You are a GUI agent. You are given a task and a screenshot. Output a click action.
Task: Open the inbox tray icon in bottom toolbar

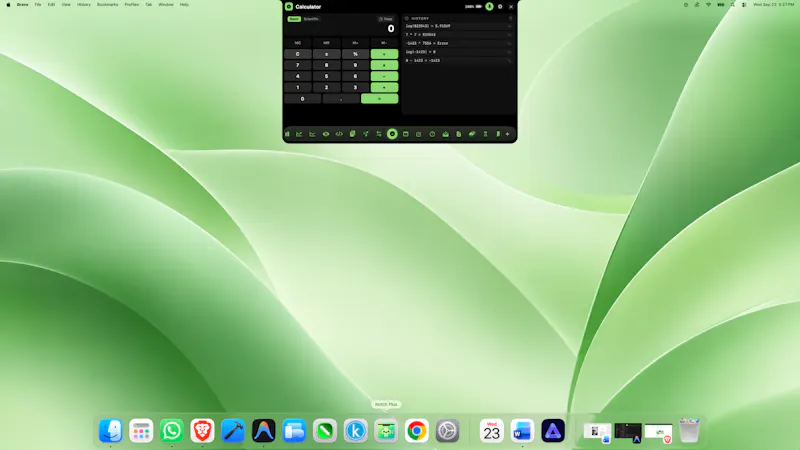pyautogui.click(x=445, y=134)
